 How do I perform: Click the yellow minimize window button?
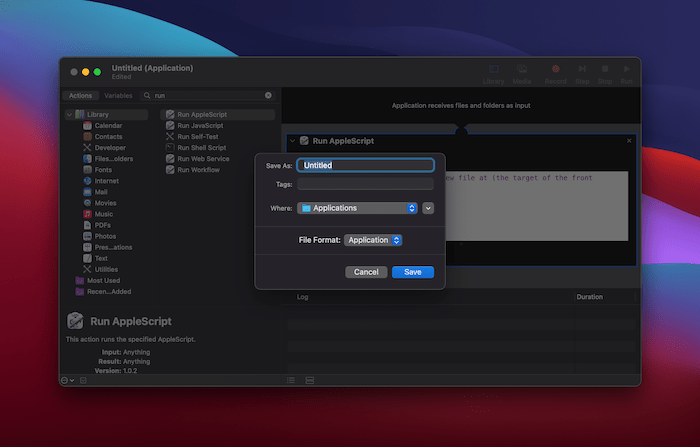[x=86, y=72]
